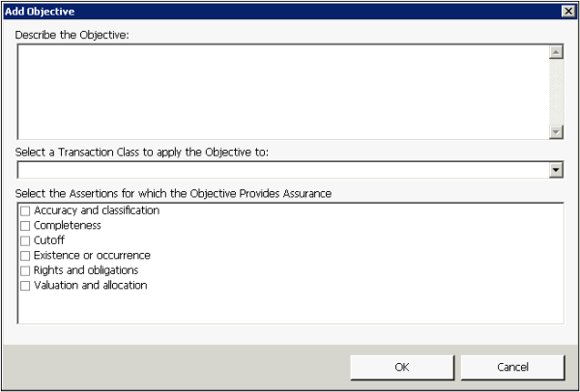Click the 'Describe the Objective:' label
The image size is (580, 392).
[x=72, y=35]
